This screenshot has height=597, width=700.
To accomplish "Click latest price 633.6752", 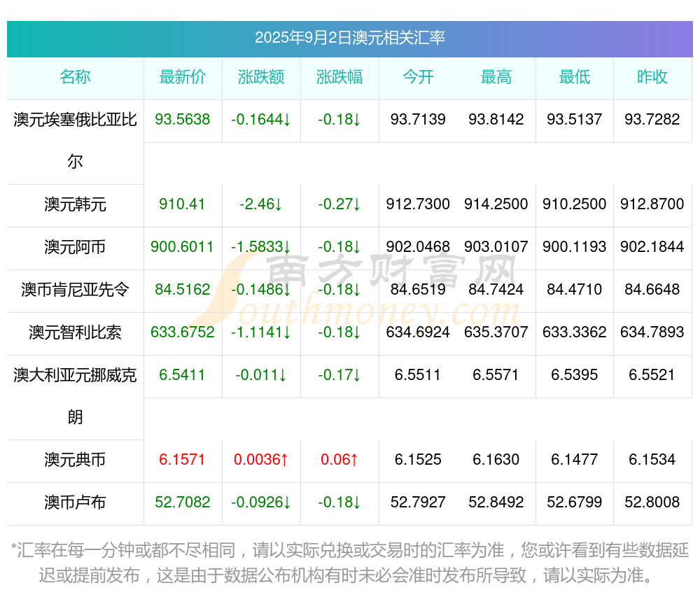I will [x=183, y=332].
